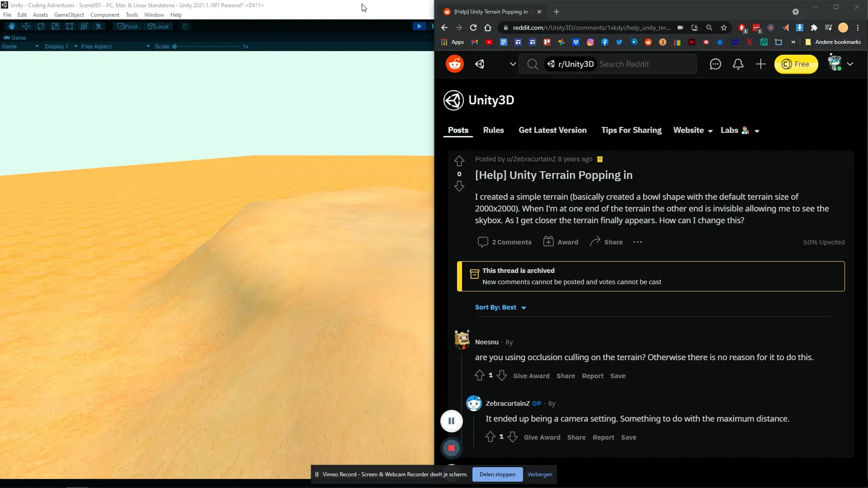Upvote the Unity Terrain Popping post
This screenshot has width=868, height=488.
coord(459,160)
